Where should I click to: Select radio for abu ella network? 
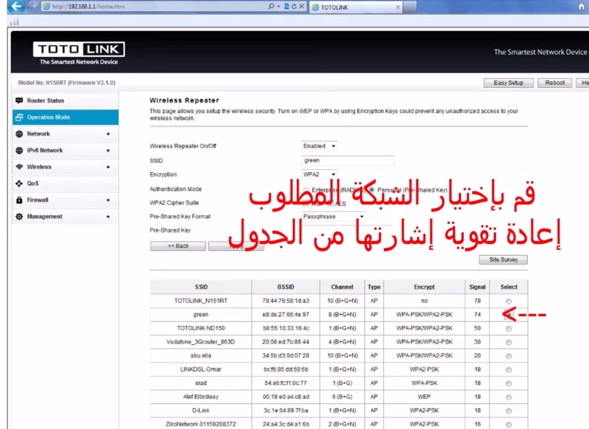tap(509, 356)
